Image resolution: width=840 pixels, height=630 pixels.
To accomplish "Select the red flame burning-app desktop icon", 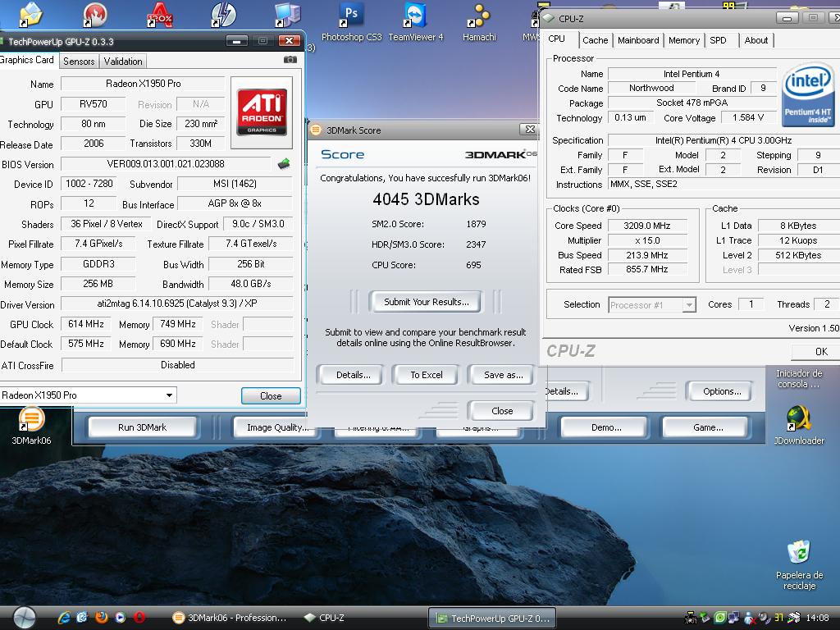I will [95, 15].
